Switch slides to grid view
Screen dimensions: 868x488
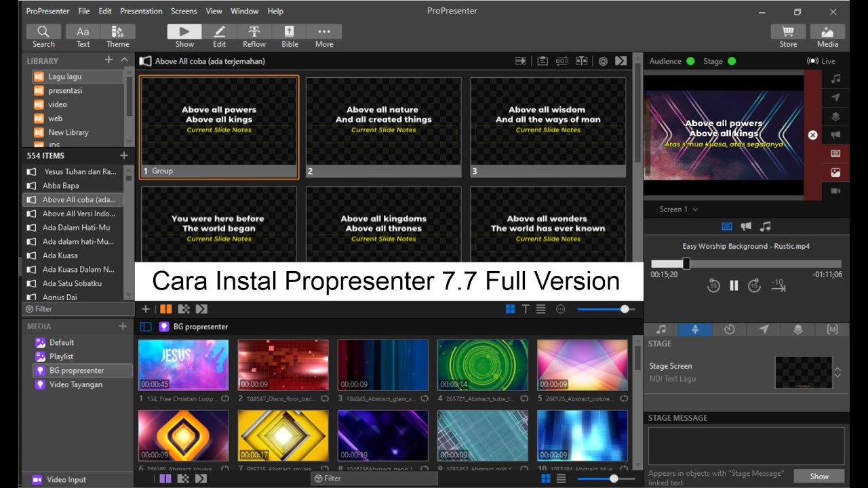510,309
